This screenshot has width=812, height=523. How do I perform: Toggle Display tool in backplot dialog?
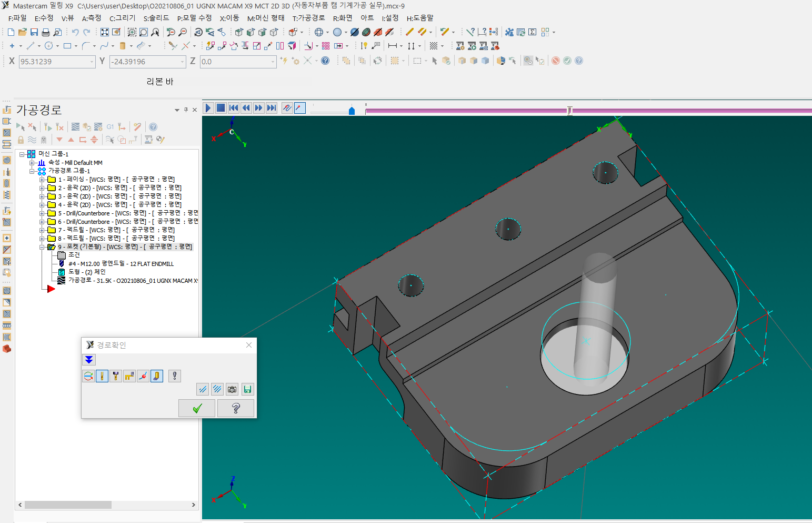click(x=102, y=376)
